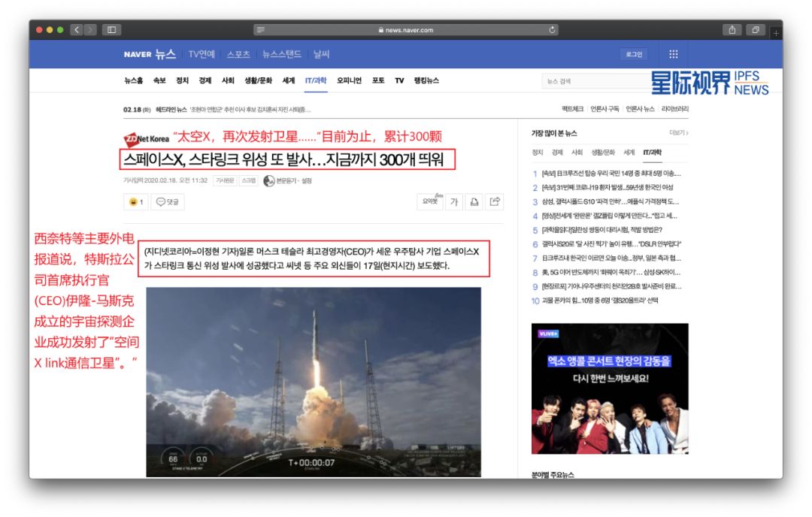Click the emoji reaction button showing 1
Screen dimensions: 812x517
click(135, 202)
